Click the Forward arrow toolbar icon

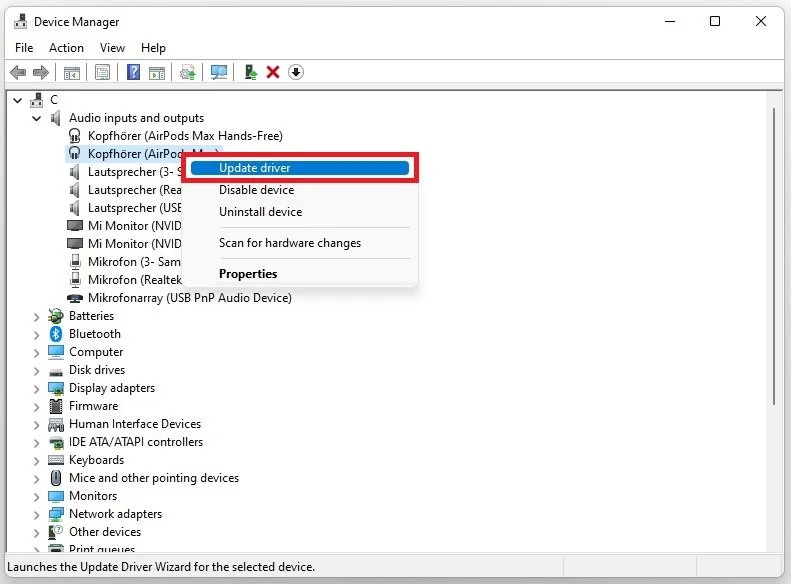coord(40,72)
